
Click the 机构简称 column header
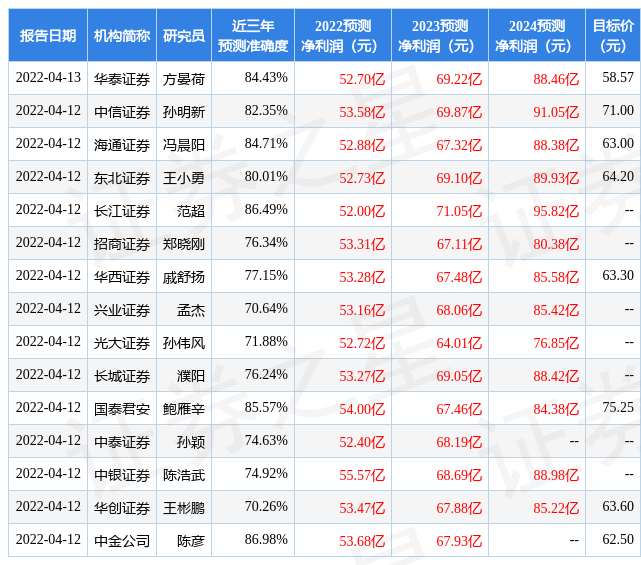pos(122,36)
